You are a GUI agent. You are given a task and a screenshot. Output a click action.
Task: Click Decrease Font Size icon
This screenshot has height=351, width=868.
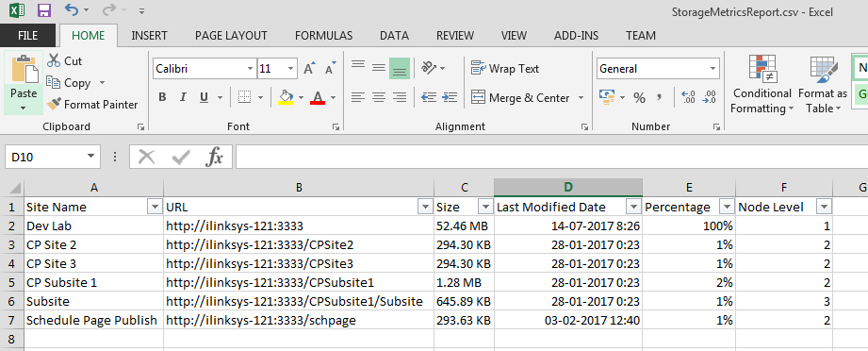click(x=331, y=68)
